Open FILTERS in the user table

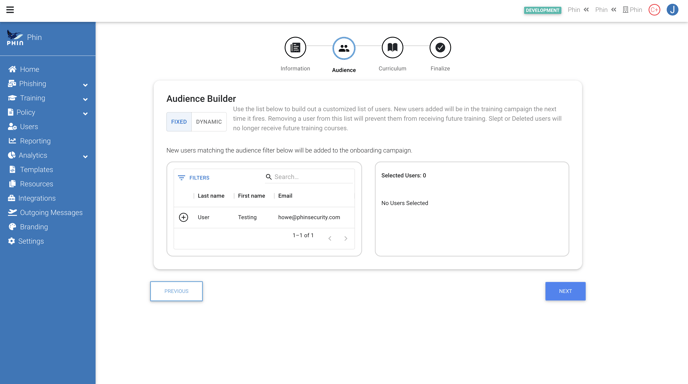point(194,178)
